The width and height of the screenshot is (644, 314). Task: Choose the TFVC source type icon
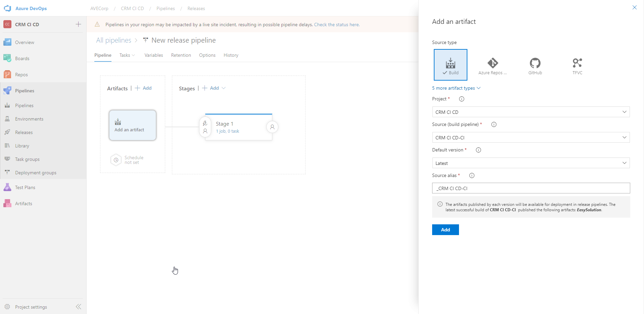577,65
